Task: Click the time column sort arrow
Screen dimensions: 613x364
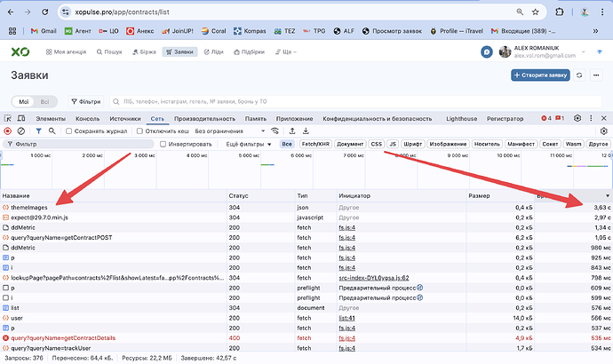Action: tap(608, 195)
